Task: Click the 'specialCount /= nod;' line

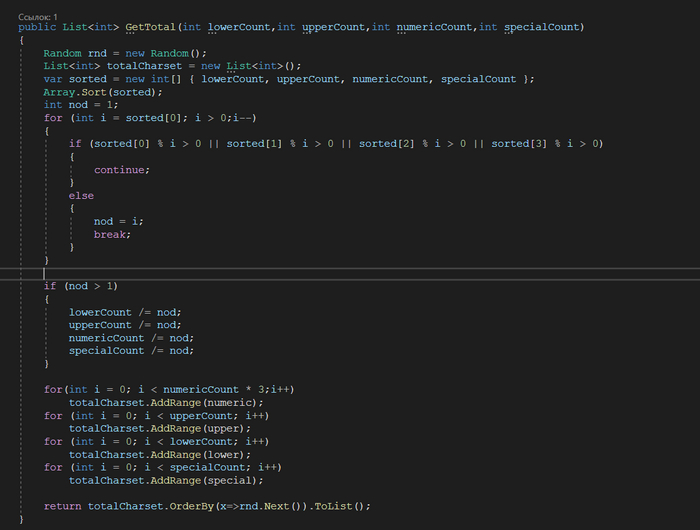Action: click(131, 351)
